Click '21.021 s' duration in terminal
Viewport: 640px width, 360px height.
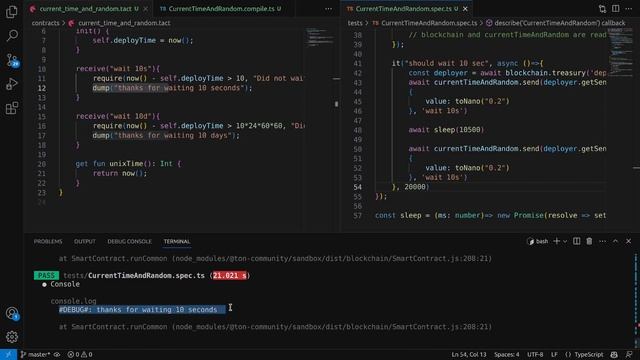point(230,276)
